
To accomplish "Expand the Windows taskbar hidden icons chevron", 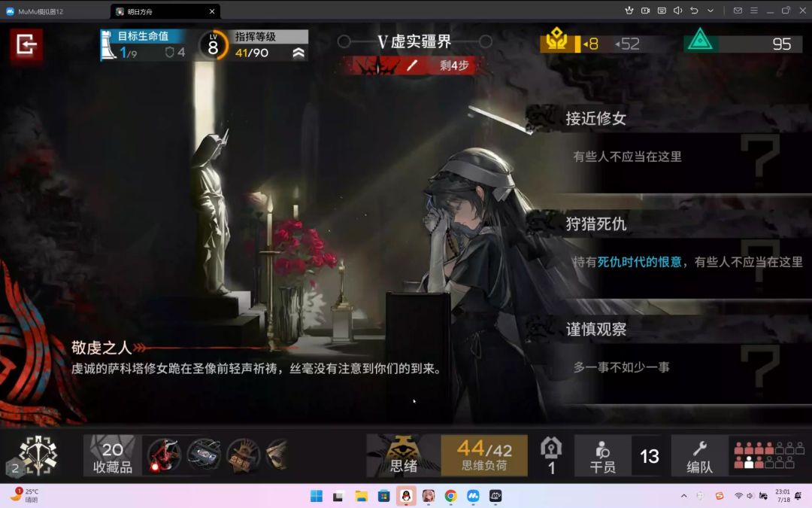I will pos(684,496).
